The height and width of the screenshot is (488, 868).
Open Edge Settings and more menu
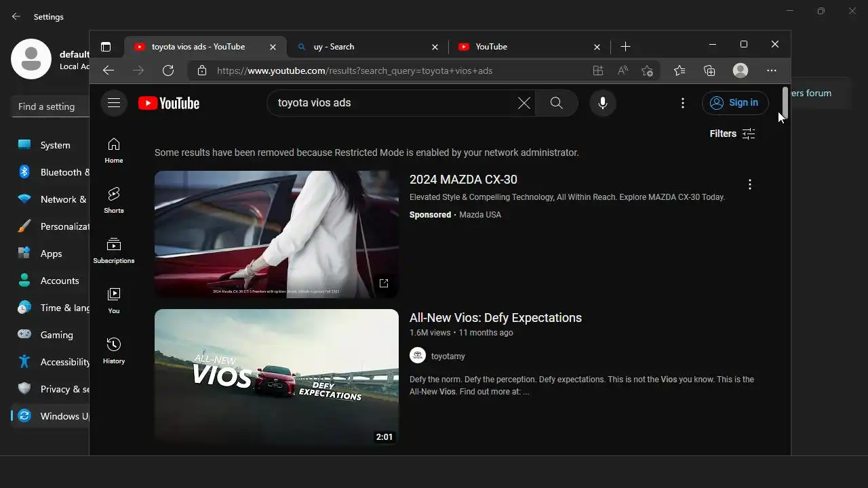click(772, 70)
